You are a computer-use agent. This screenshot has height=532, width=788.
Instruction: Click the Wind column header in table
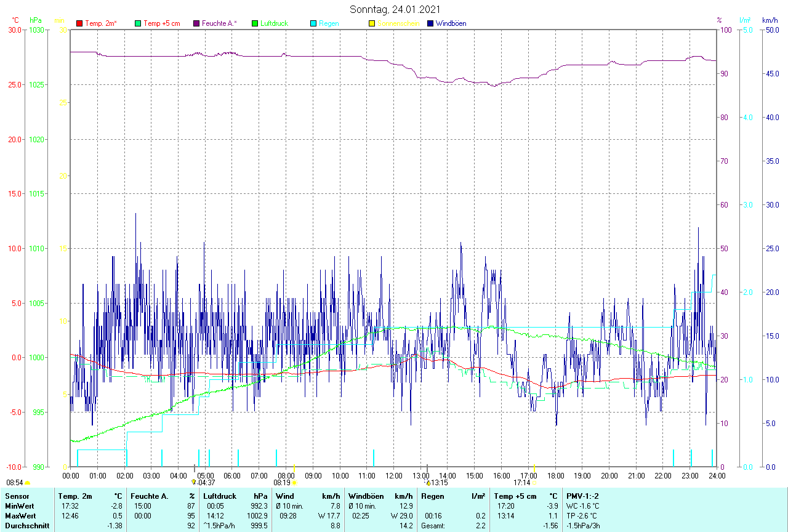pos(284,496)
